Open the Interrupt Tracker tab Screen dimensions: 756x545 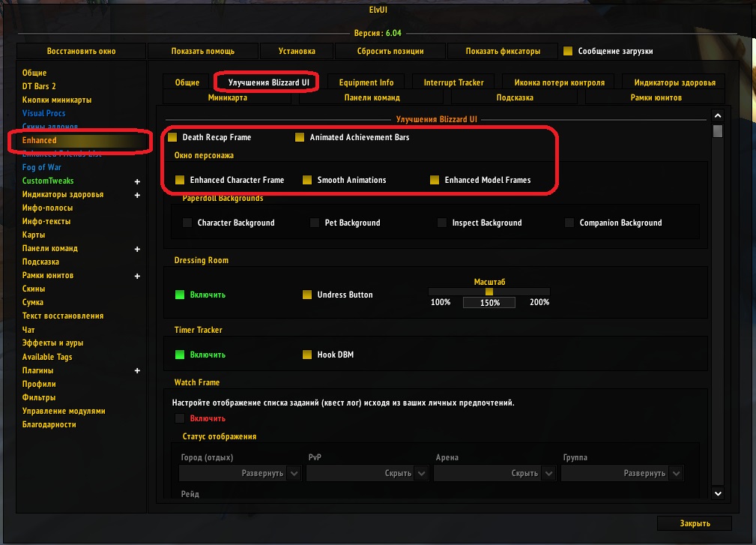453,82
